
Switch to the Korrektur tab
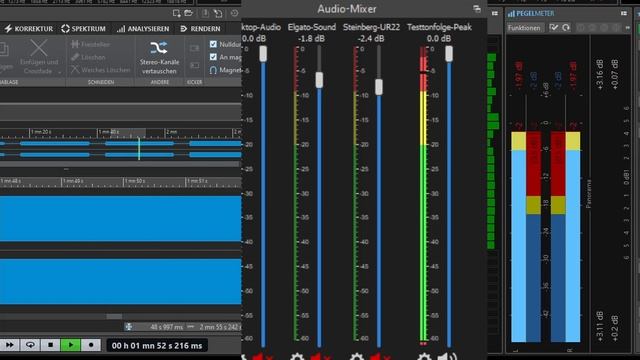tap(29, 29)
